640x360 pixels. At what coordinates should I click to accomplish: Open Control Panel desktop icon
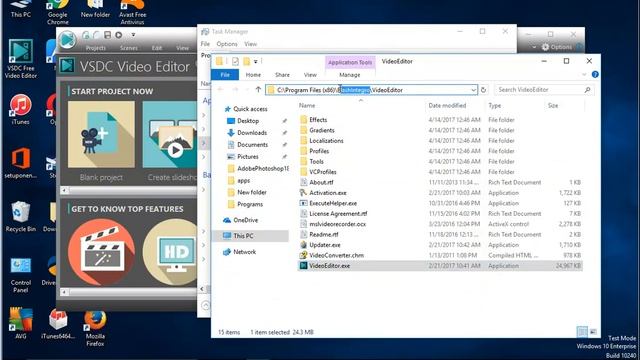[20, 275]
